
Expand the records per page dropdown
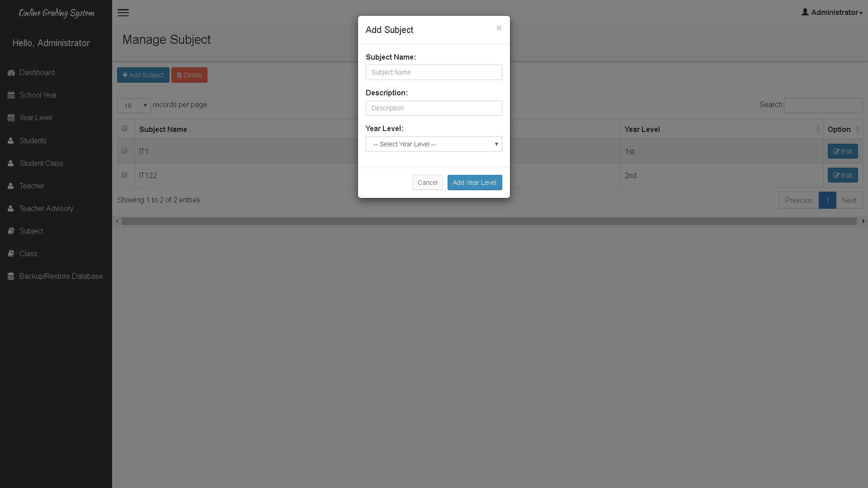pyautogui.click(x=133, y=105)
